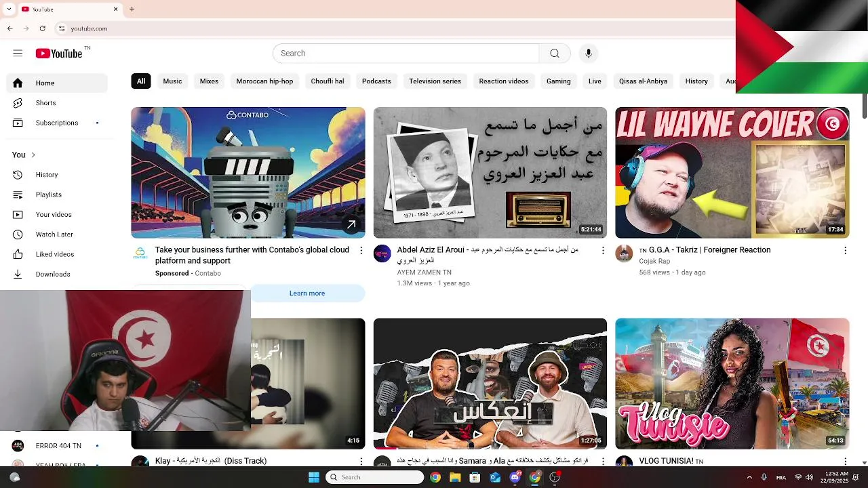Open the Windows Start menu
The width and height of the screenshot is (868, 488).
click(x=314, y=477)
